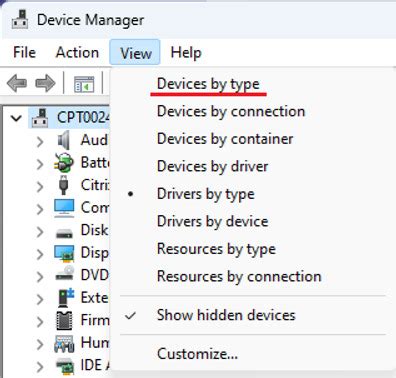Viewport: 396px width, 378px height.
Task: Expand the Display adapters category
Action: pos(40,254)
